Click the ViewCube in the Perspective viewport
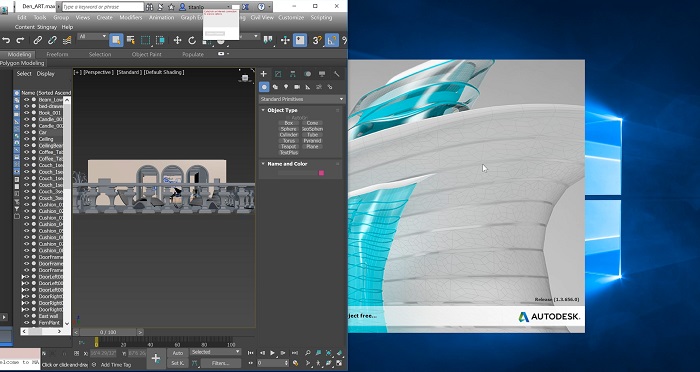Screen dimensions: 700x372 click(245, 78)
